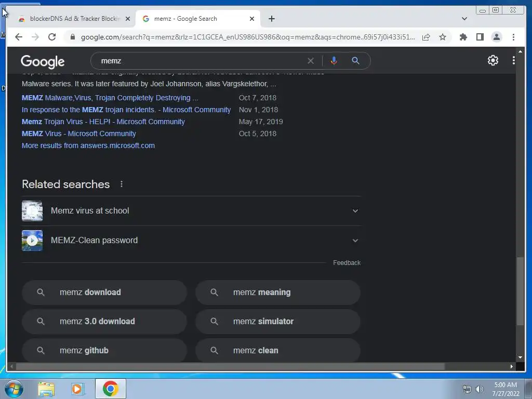This screenshot has height=399, width=532.
Task: Close the blockerDNS tab
Action: click(x=128, y=19)
